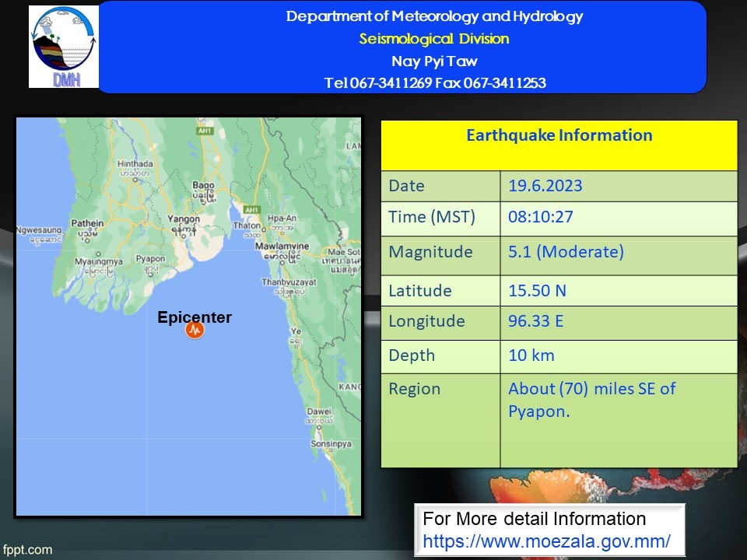Click the Mawlamyine city label
The width and height of the screenshot is (747, 560).
coord(282,247)
